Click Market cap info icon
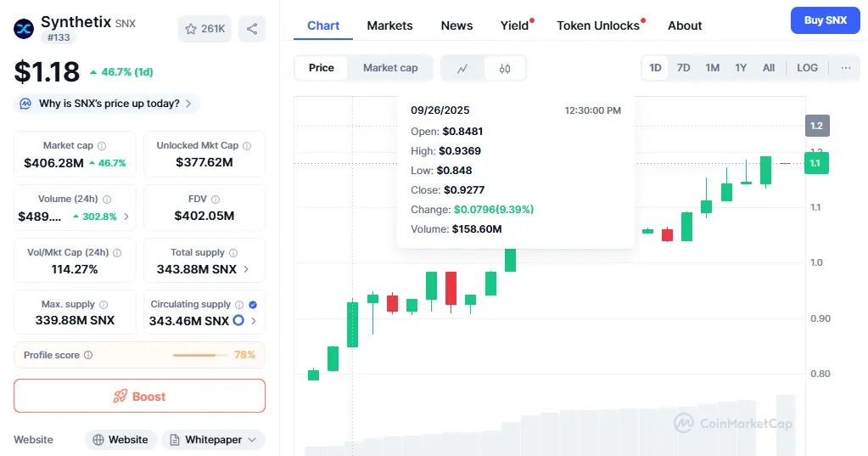Viewport: 868px width, 456px height. (x=102, y=146)
